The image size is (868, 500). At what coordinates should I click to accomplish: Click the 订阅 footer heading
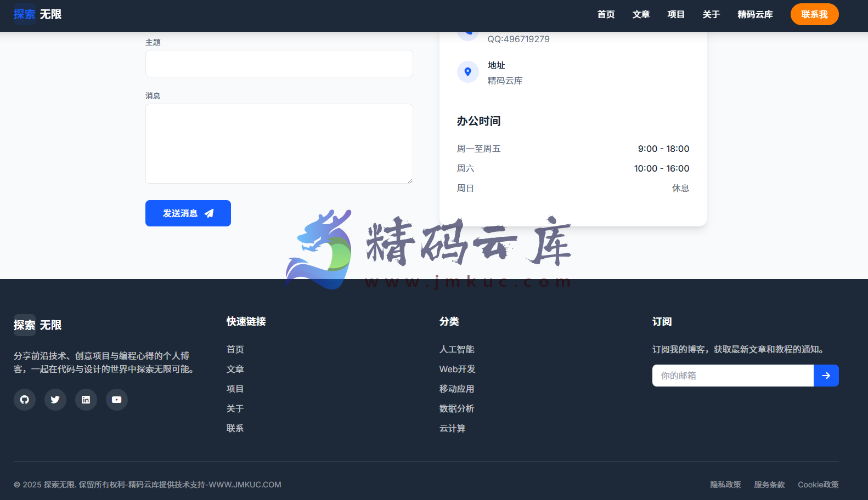click(x=662, y=321)
